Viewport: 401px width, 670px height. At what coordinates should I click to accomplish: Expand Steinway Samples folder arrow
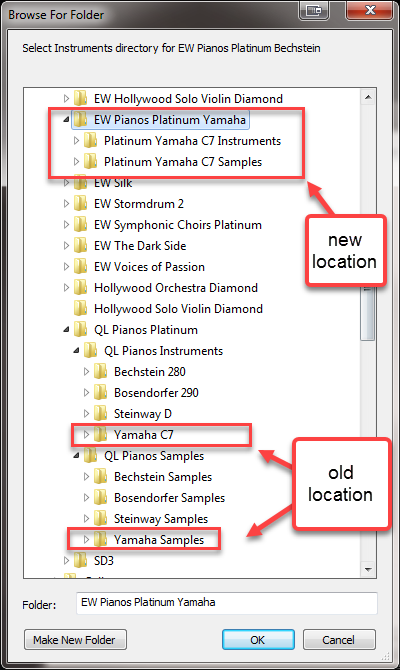pyautogui.click(x=86, y=518)
